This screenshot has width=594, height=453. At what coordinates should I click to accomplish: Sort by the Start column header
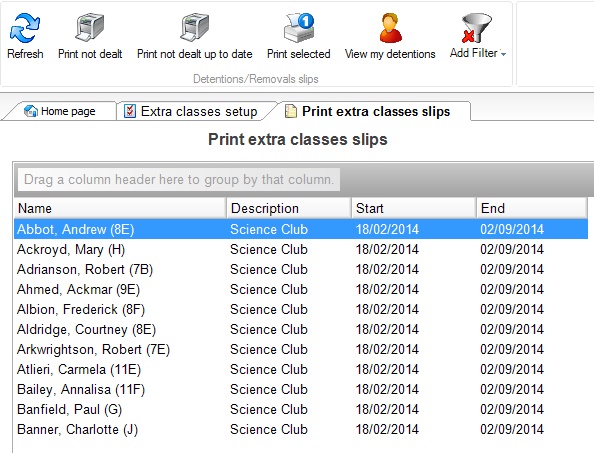[x=414, y=208]
